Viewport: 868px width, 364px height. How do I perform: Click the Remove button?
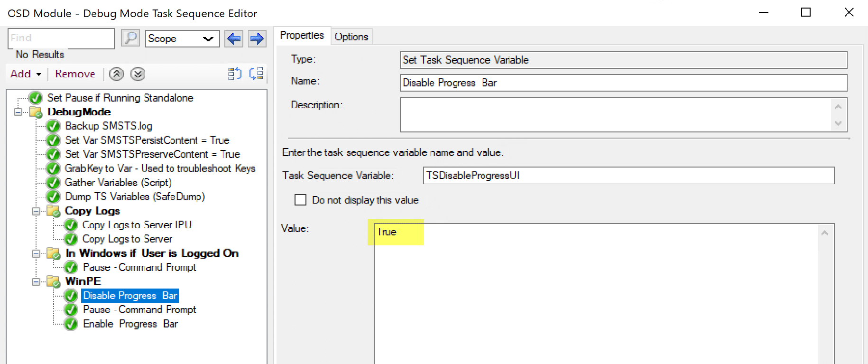(75, 74)
